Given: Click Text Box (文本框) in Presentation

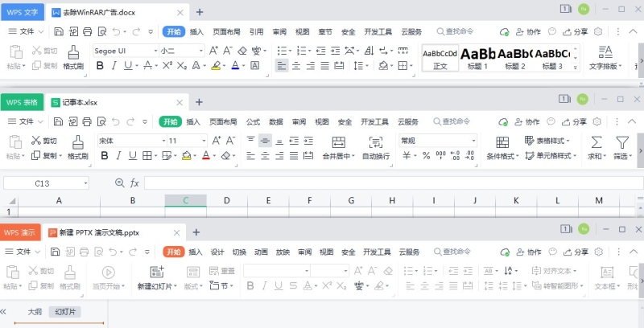Looking at the screenshot, I should (607, 277).
